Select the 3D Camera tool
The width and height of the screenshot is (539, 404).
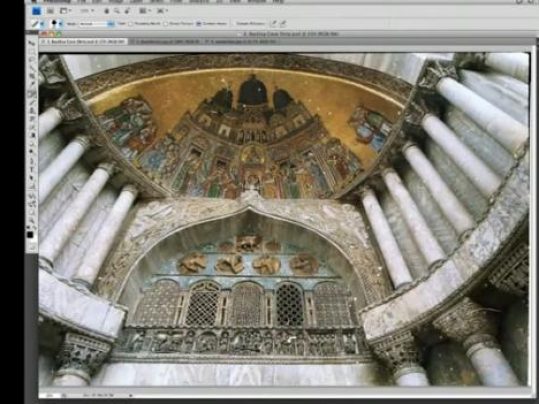point(32,203)
